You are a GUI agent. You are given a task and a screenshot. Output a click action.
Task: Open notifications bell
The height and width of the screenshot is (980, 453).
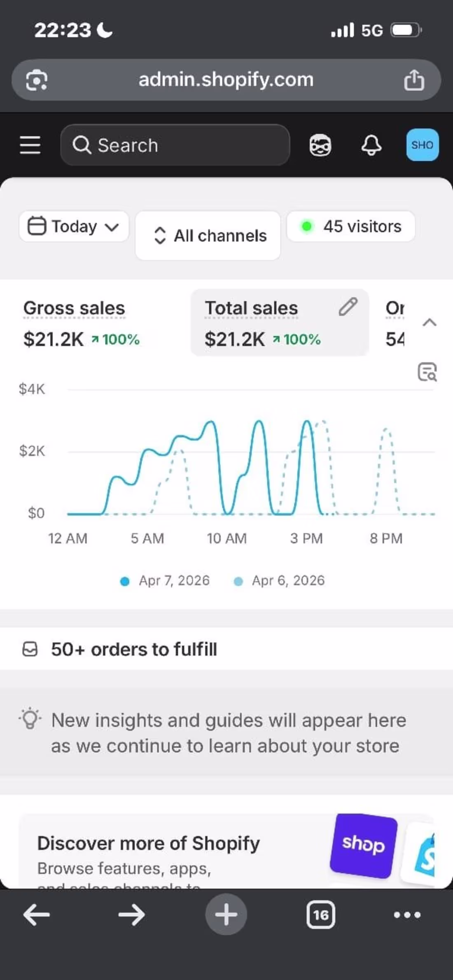point(371,146)
